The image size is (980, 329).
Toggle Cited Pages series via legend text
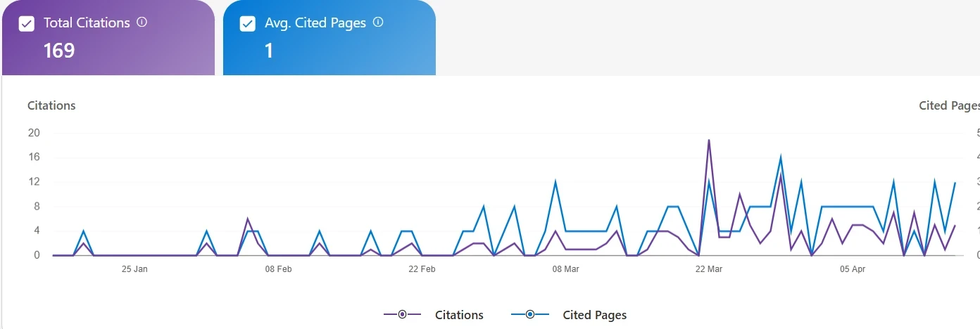point(594,315)
